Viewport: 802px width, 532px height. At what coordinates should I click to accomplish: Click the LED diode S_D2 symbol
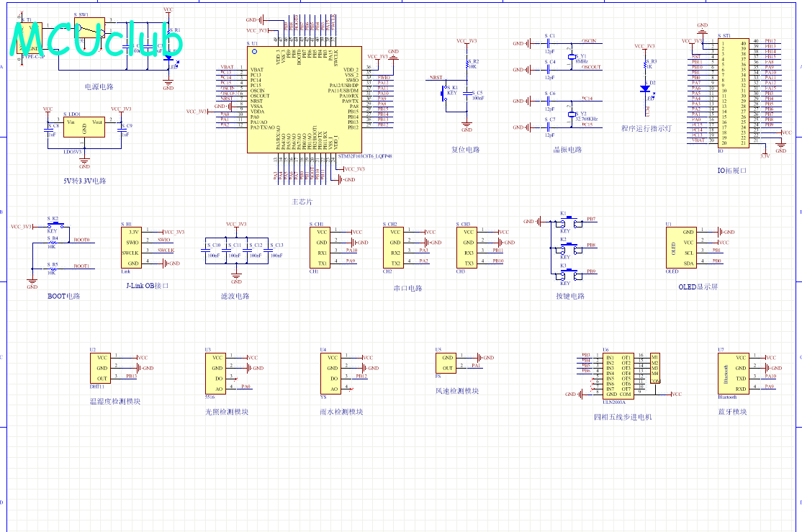tap(644, 89)
